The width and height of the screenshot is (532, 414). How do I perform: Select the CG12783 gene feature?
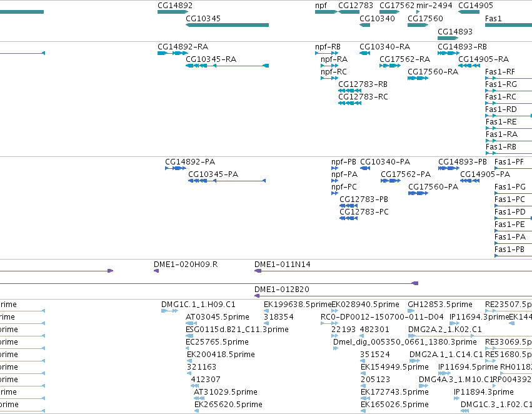coord(349,12)
